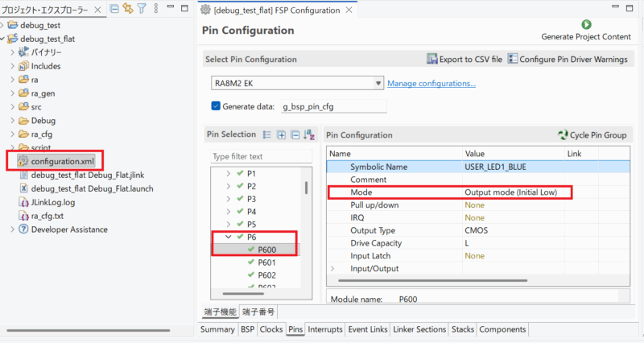Click the Pull up/down None value
644x343 pixels.
[474, 205]
